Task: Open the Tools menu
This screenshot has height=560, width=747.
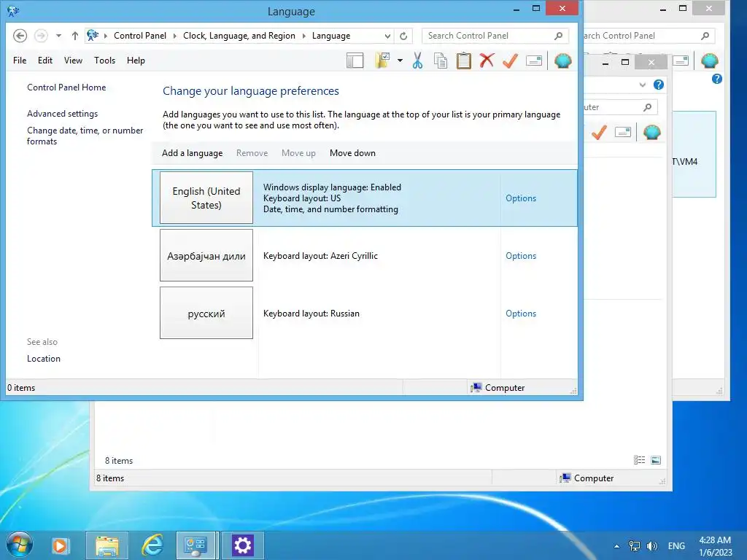Action: click(x=105, y=61)
